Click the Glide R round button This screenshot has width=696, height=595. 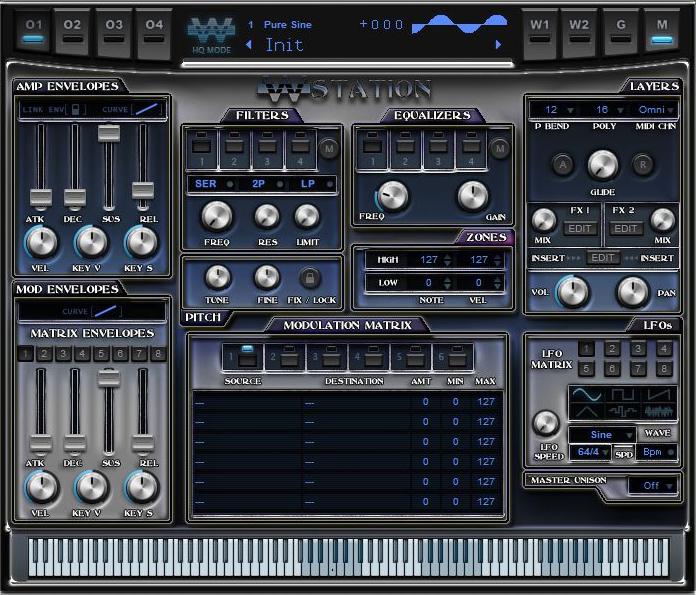(642, 165)
